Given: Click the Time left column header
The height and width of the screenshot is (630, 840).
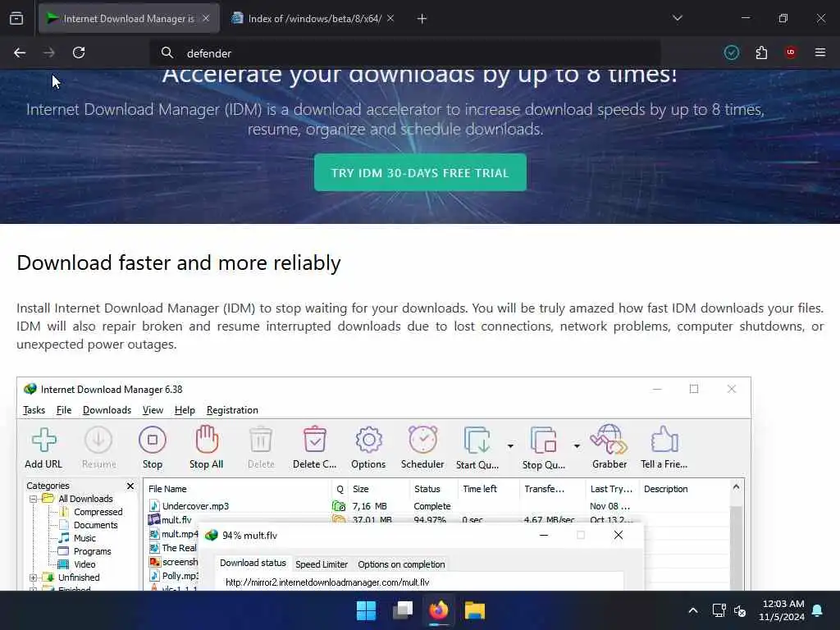Looking at the screenshot, I should (x=489, y=489).
